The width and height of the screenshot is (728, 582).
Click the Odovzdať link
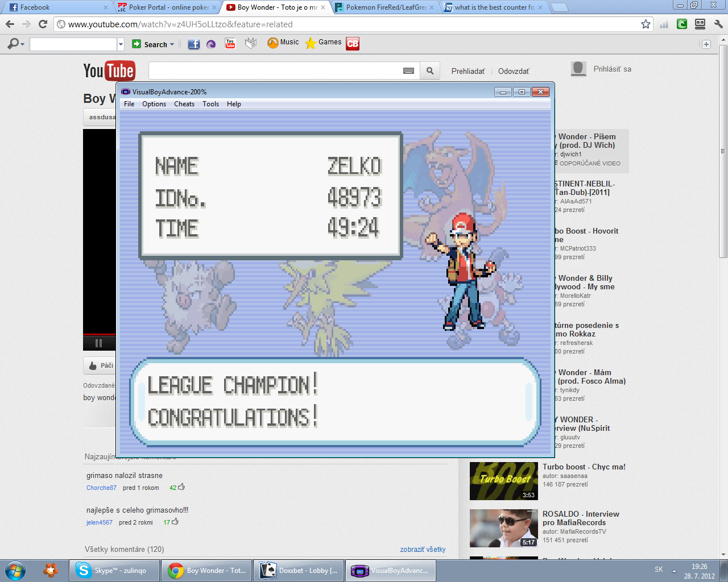[514, 71]
